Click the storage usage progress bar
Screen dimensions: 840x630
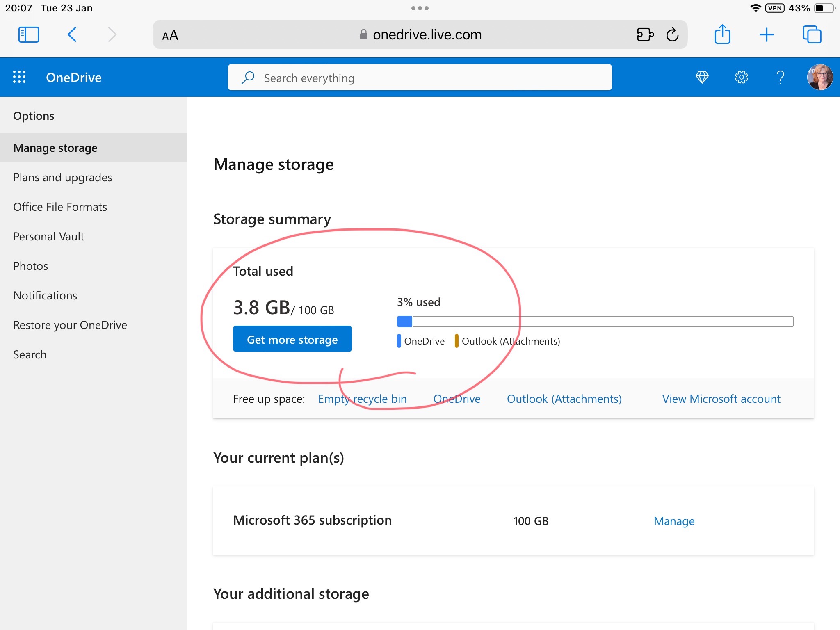[595, 322]
